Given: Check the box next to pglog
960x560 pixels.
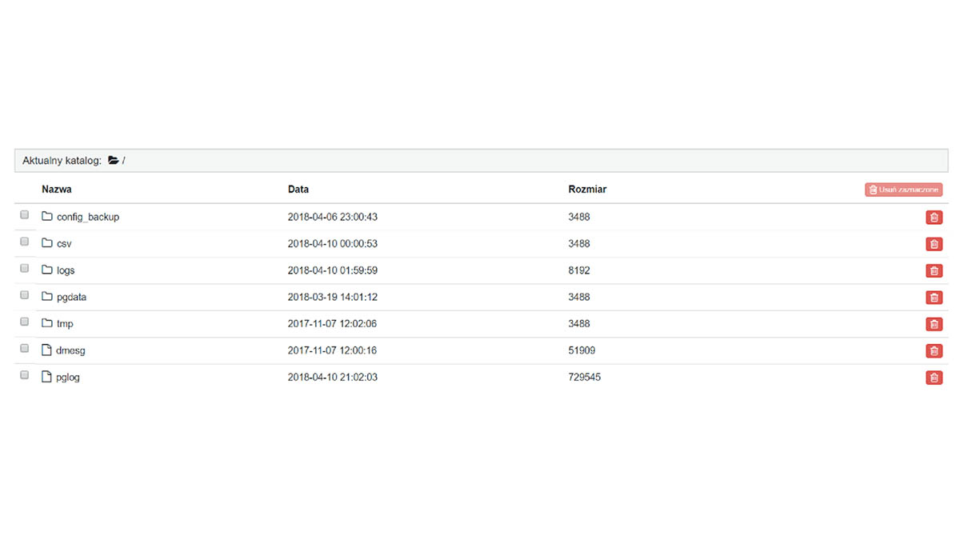Looking at the screenshot, I should [25, 375].
